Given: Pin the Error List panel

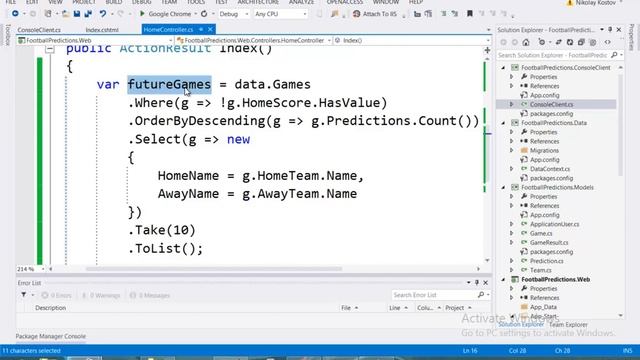Looking at the screenshot, I should (476, 282).
